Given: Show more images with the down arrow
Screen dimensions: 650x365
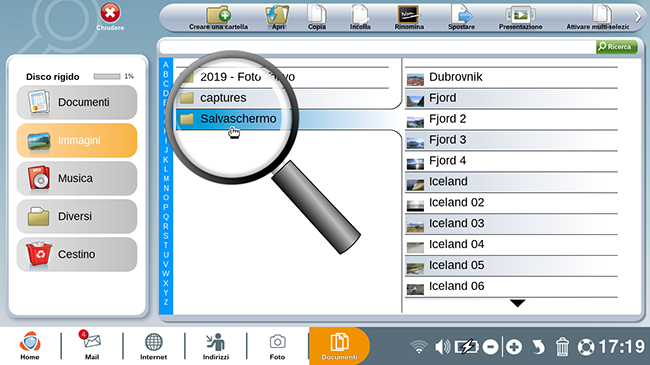Looking at the screenshot, I should 517,303.
